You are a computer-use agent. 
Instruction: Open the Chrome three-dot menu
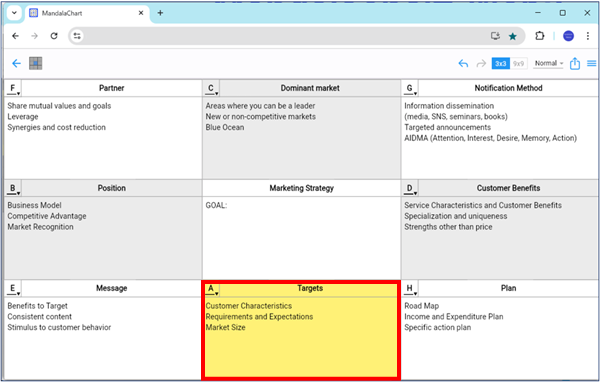point(588,36)
